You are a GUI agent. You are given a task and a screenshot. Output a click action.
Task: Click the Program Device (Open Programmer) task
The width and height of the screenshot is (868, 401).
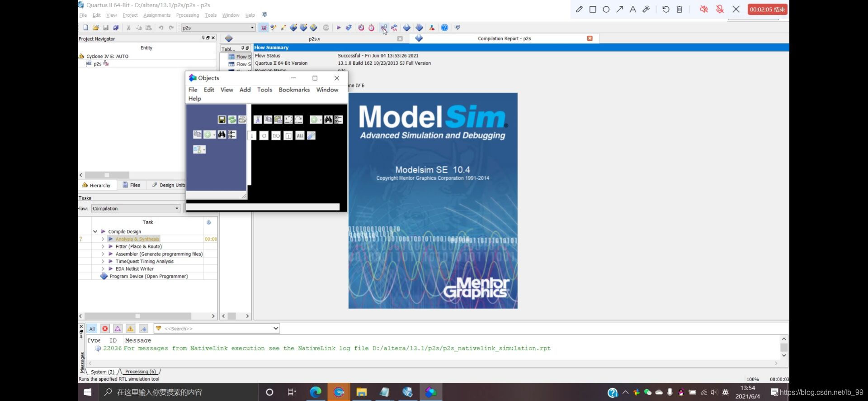point(149,276)
